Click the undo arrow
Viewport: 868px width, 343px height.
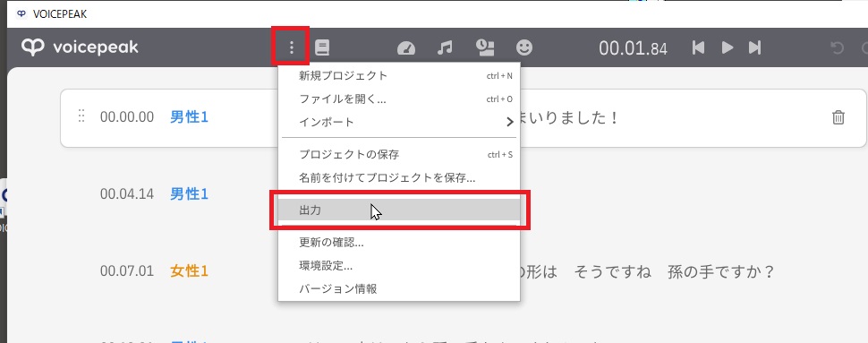tap(837, 48)
